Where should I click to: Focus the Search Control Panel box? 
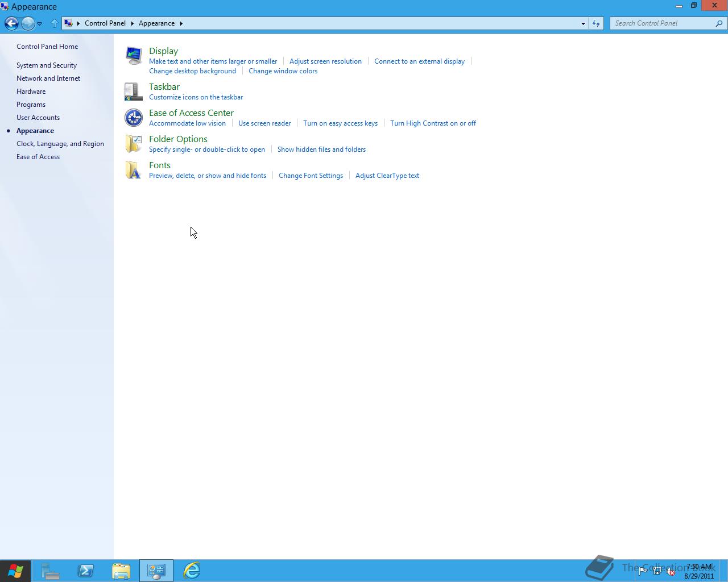[x=663, y=23]
